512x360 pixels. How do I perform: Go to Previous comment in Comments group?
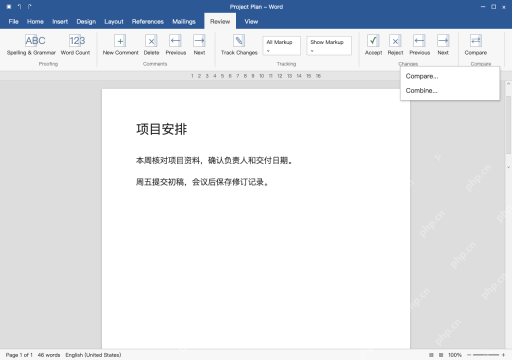pyautogui.click(x=176, y=45)
